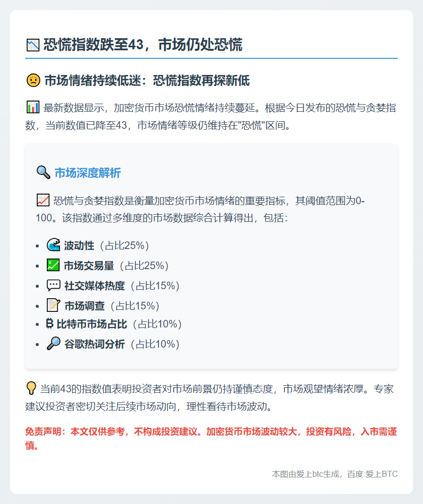Click the green chart icon beside 市场交易量
Image resolution: width=423 pixels, height=504 pixels.
(x=53, y=265)
